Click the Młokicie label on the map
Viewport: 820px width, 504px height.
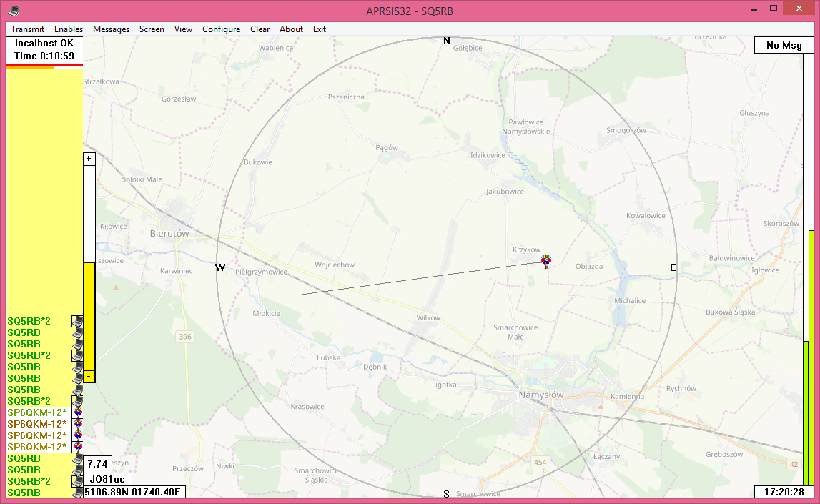coord(267,313)
